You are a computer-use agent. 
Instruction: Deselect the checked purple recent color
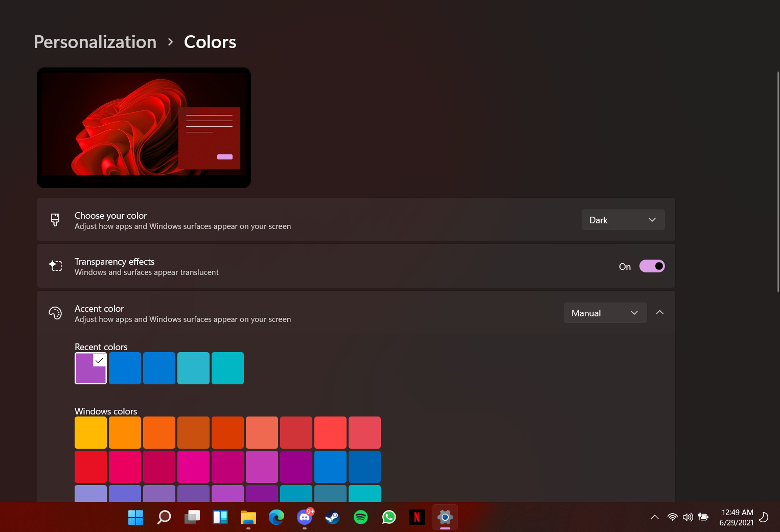pos(90,368)
